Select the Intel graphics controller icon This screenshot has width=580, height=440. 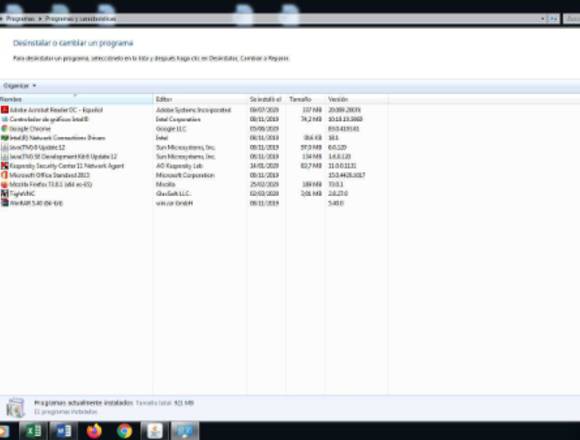coord(4,119)
